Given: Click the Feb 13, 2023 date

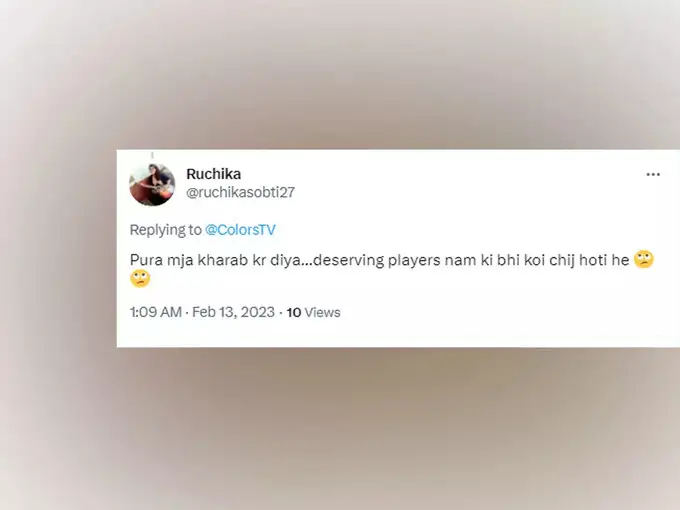Looking at the screenshot, I should [x=233, y=312].
